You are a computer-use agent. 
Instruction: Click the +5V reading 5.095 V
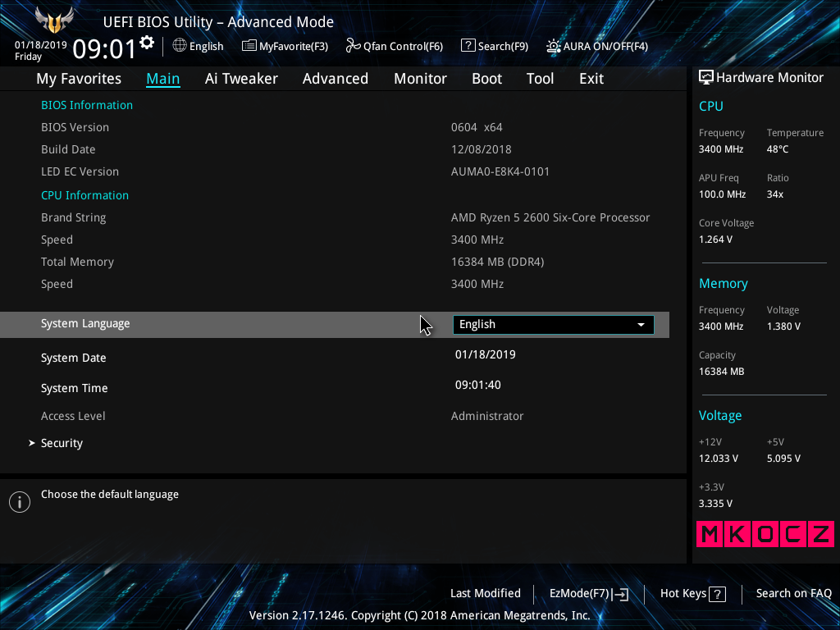pyautogui.click(x=783, y=459)
